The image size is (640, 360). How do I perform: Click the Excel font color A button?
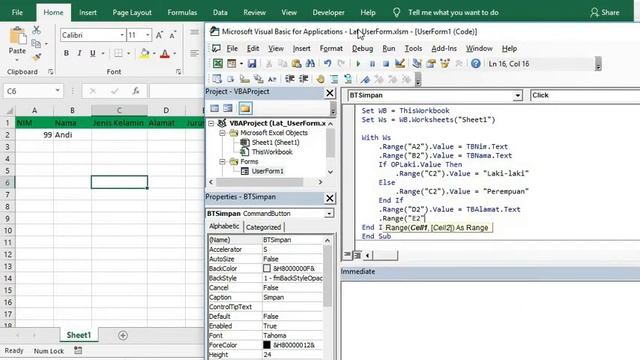[x=165, y=53]
